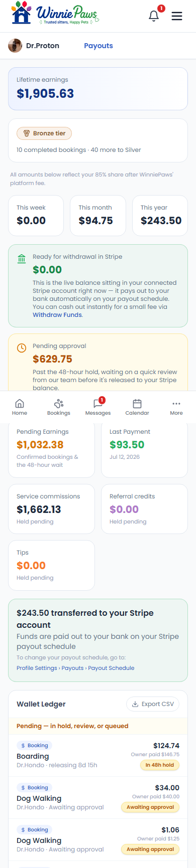Click the download icon in Export CSV
The image size is (196, 868).
tap(135, 704)
